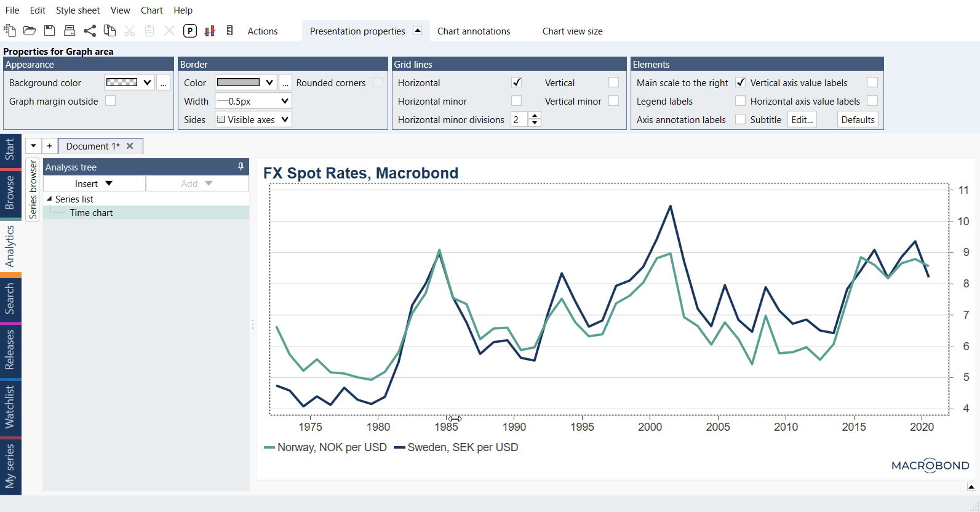Uncheck Main scale to the right
This screenshot has width=980, height=512.
741,82
